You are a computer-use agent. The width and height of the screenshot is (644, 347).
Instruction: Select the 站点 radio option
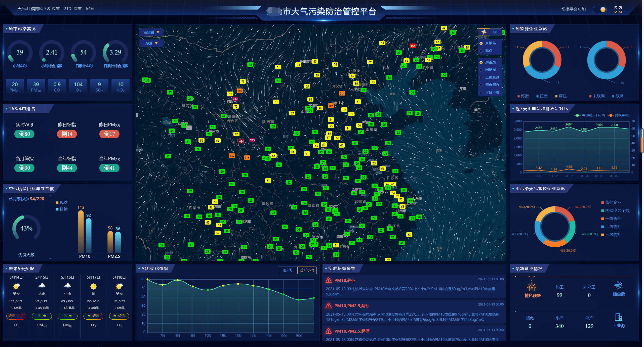click(481, 51)
